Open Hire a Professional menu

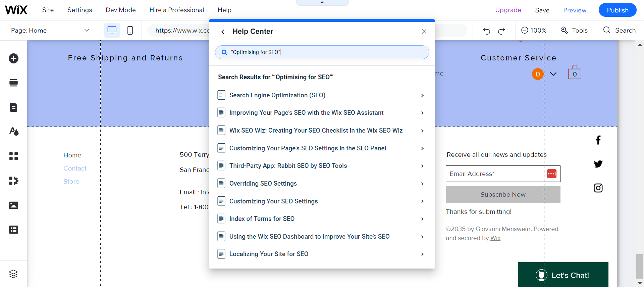177,10
